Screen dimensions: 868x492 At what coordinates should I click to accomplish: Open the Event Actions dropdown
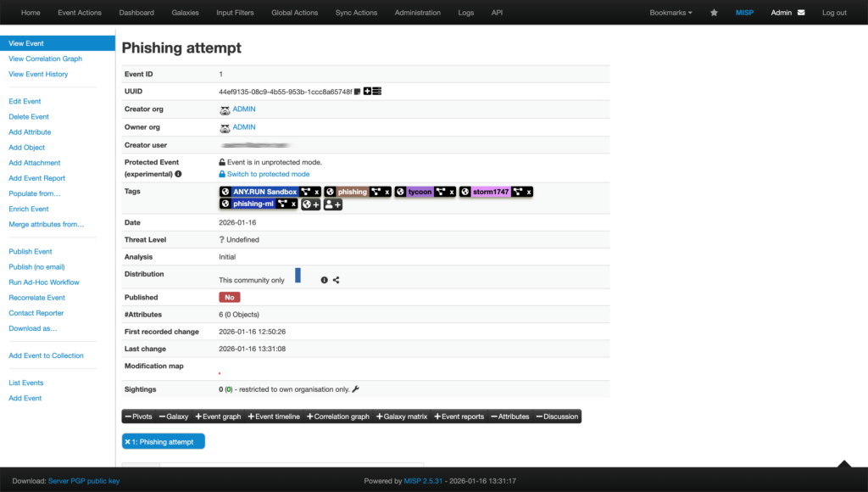(78, 12)
